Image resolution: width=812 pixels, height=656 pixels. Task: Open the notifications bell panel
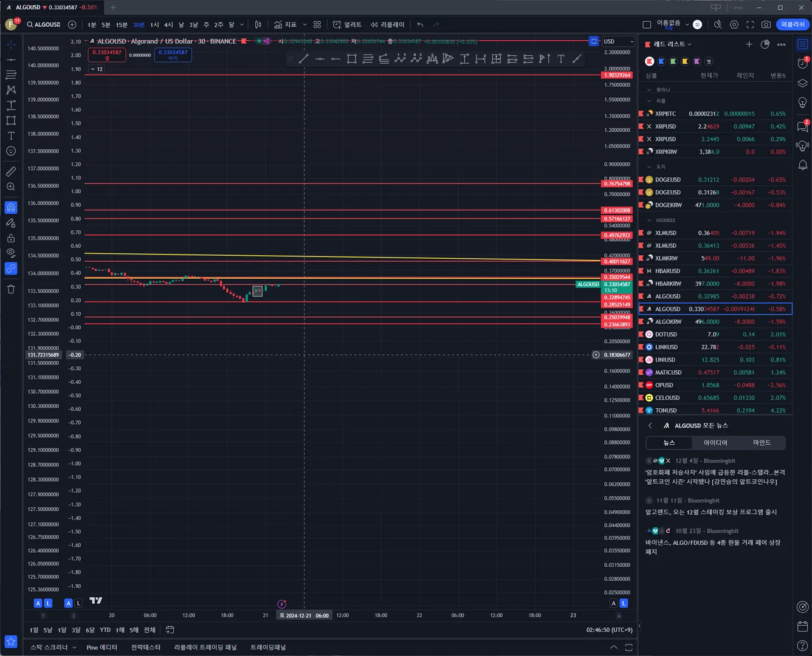(803, 165)
